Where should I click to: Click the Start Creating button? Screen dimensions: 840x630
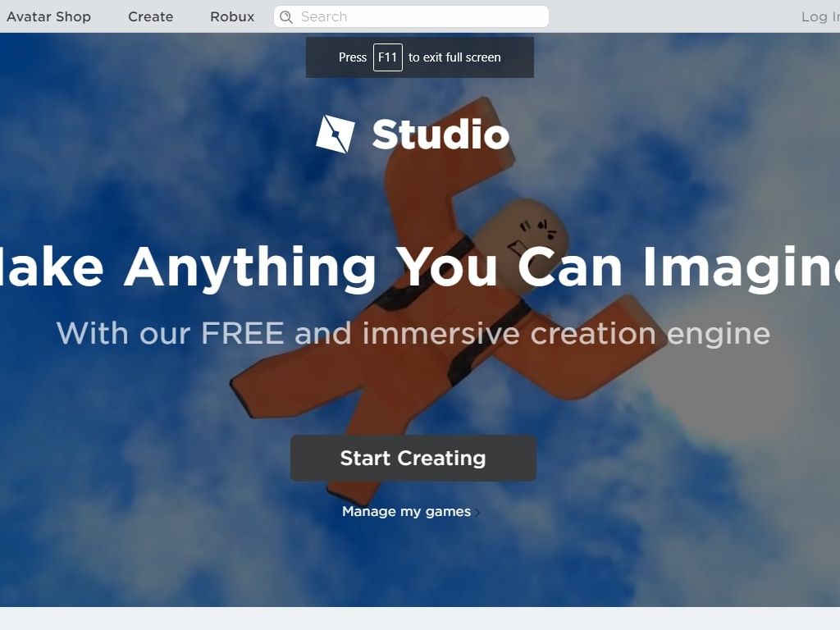[x=413, y=458]
